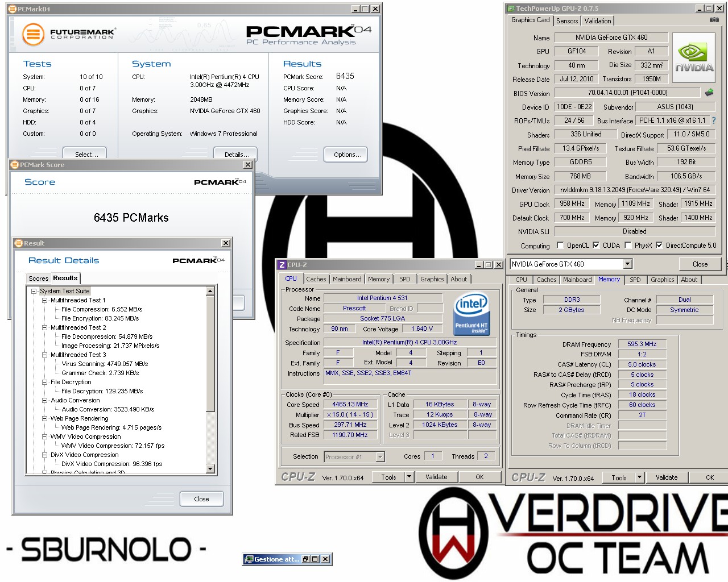
Task: Switch to the Validation tab in GPU-Z
Action: (x=598, y=21)
